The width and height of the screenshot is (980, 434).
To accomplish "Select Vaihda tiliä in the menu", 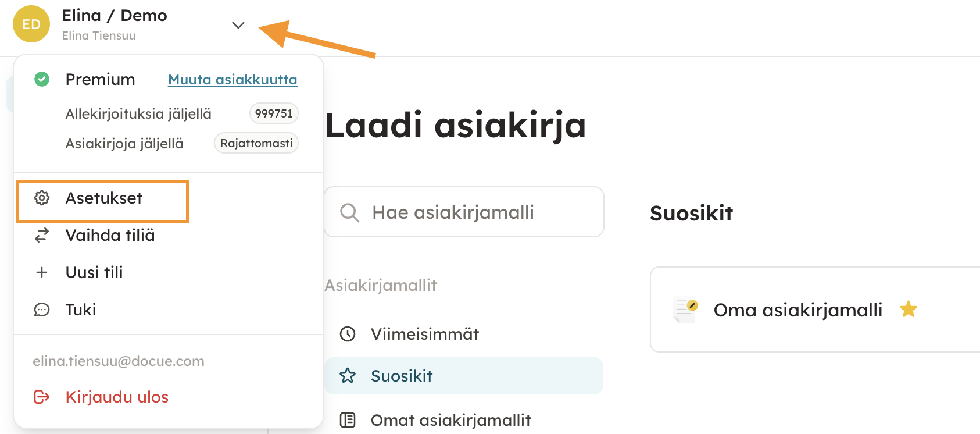I will coord(110,236).
